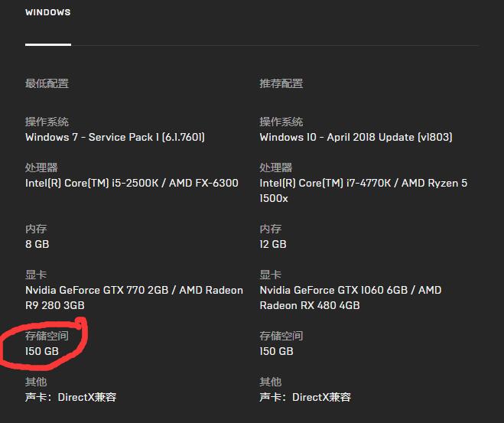Image resolution: width=504 pixels, height=423 pixels.
Task: Click the 声卡 DirectX兼容 text under 最低配置
Action: pyautogui.click(x=70, y=398)
